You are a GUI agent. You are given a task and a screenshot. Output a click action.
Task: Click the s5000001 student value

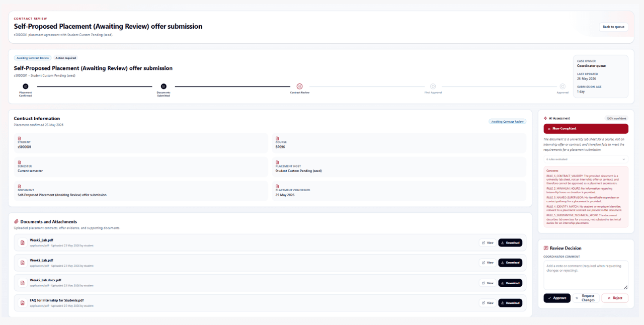click(24, 147)
